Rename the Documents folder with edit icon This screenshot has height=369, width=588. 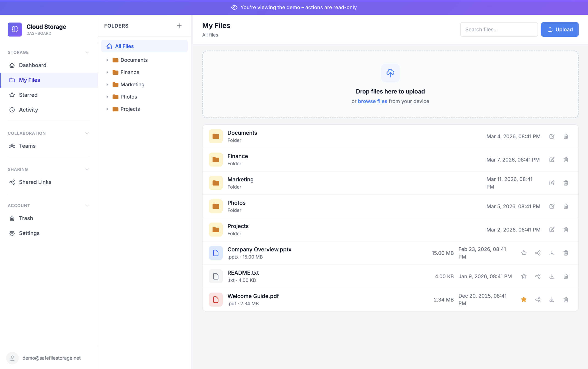552,136
